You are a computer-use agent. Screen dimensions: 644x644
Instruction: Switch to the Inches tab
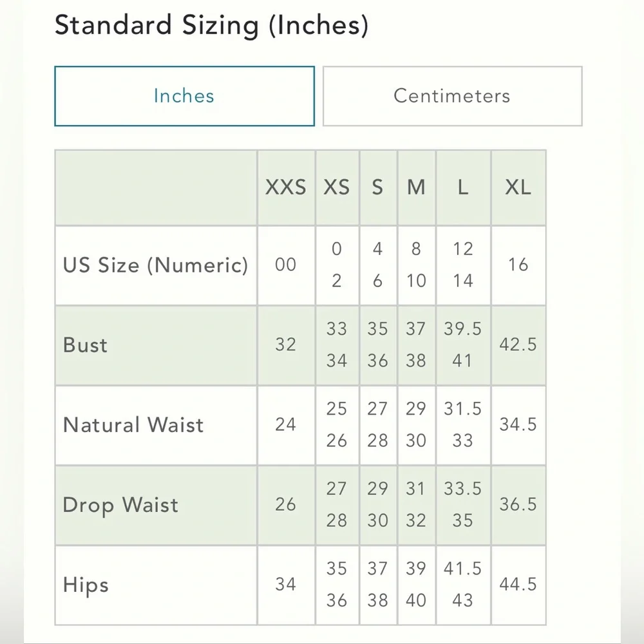coord(184,96)
